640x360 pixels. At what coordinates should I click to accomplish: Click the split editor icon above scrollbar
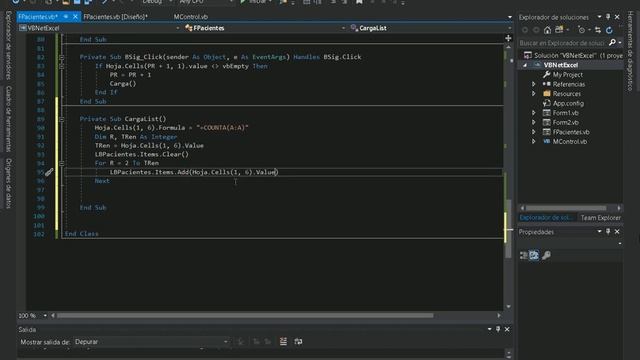pos(508,38)
